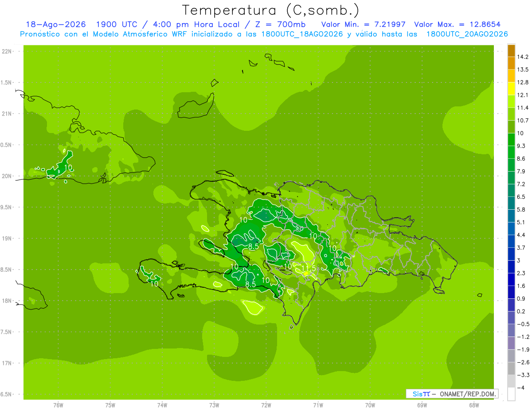Click the blue swatch between 3 and 3.7
532x411 pixels.
pos(511,254)
